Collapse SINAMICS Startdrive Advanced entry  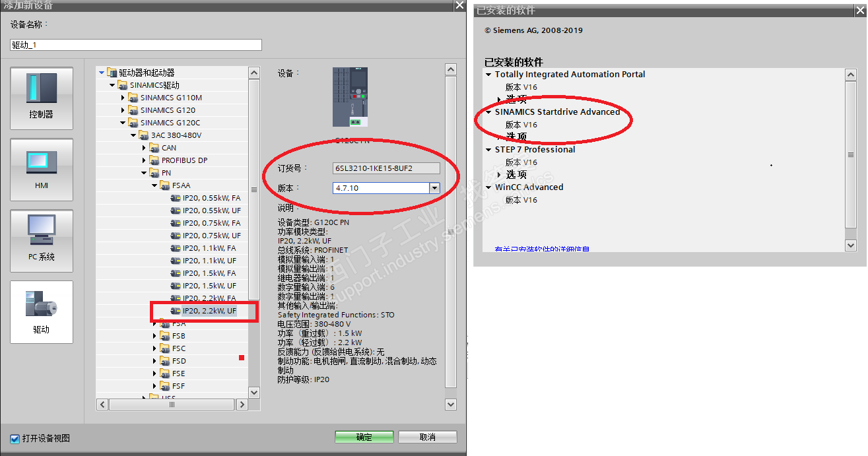tap(488, 112)
